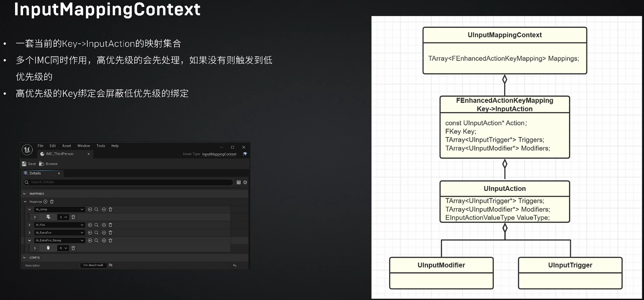Viewport: 644px width, 300px height.
Task: Open the Window menu
Action: pyautogui.click(x=84, y=146)
